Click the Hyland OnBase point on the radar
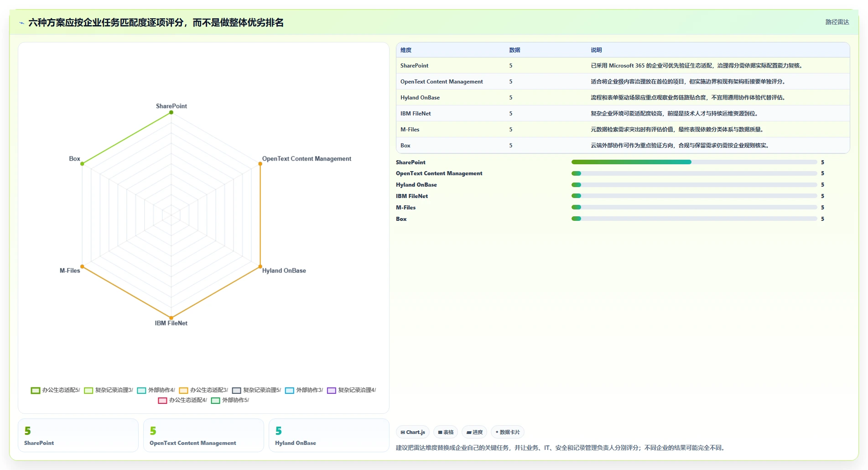The height and width of the screenshot is (470, 868). coord(260,266)
